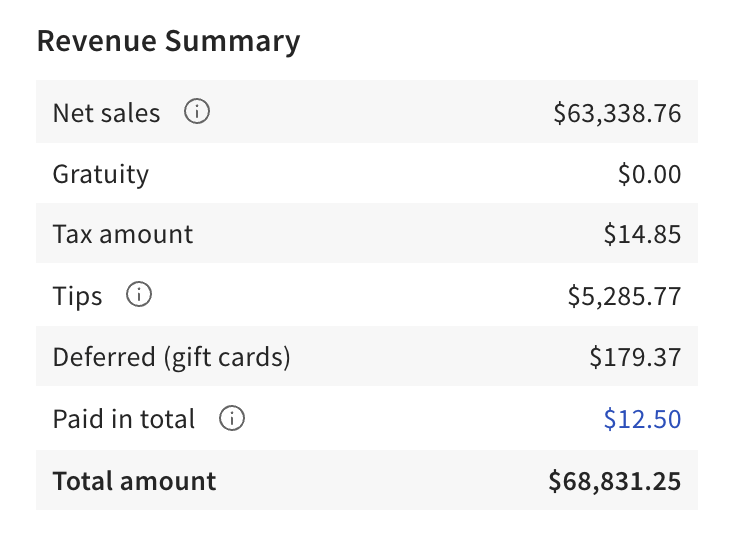Image resolution: width=732 pixels, height=554 pixels.
Task: Click the info icon beside Net sales
Action: point(197,113)
